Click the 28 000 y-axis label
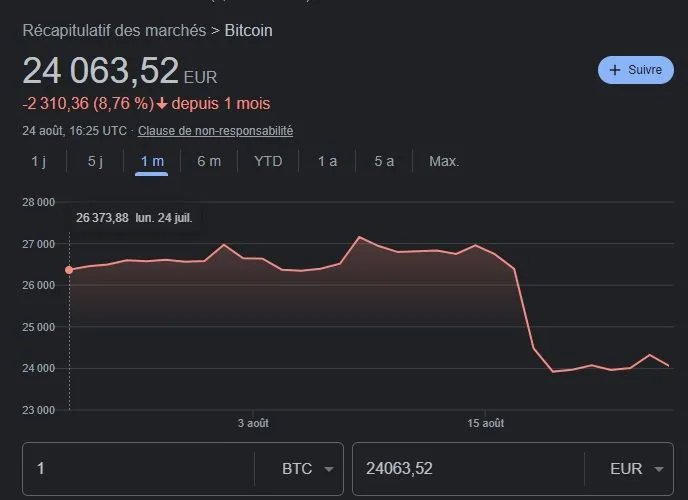The width and height of the screenshot is (688, 500). pos(39,202)
